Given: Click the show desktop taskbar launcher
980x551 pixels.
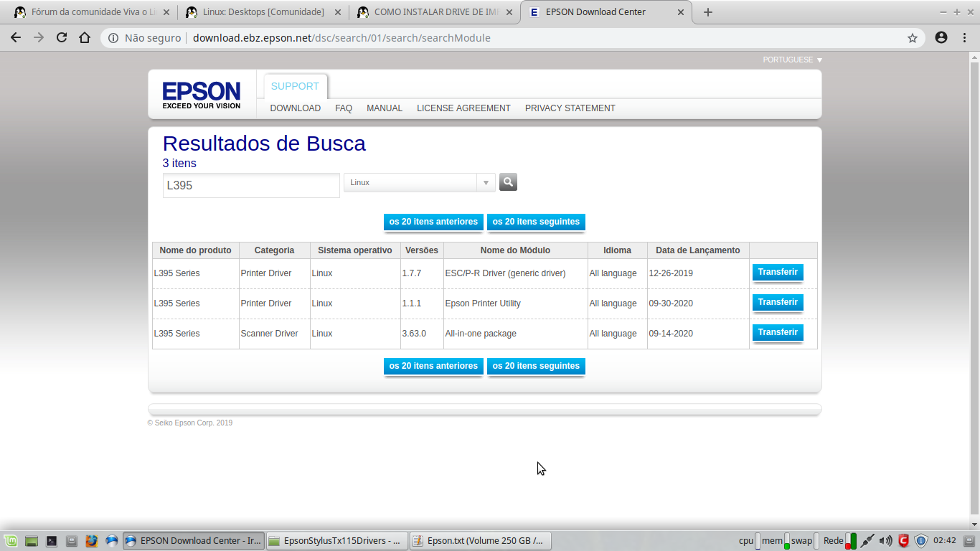Looking at the screenshot, I should click(x=31, y=541).
